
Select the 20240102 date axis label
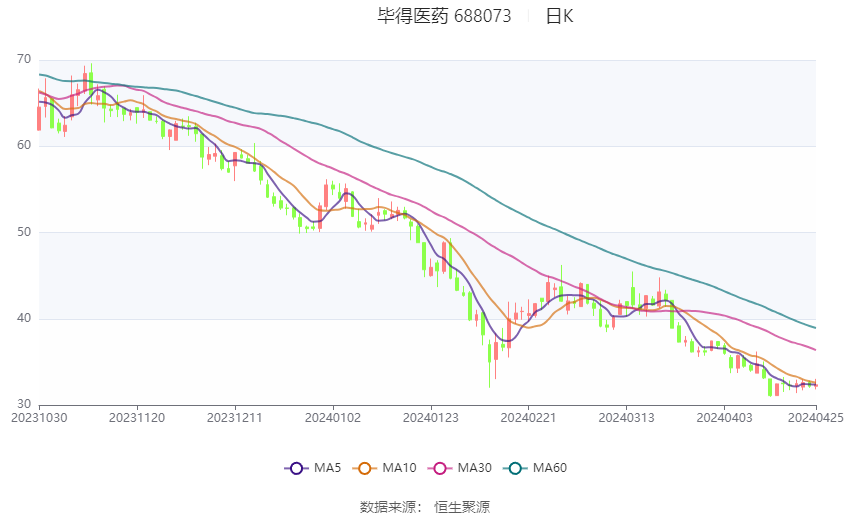pos(333,418)
